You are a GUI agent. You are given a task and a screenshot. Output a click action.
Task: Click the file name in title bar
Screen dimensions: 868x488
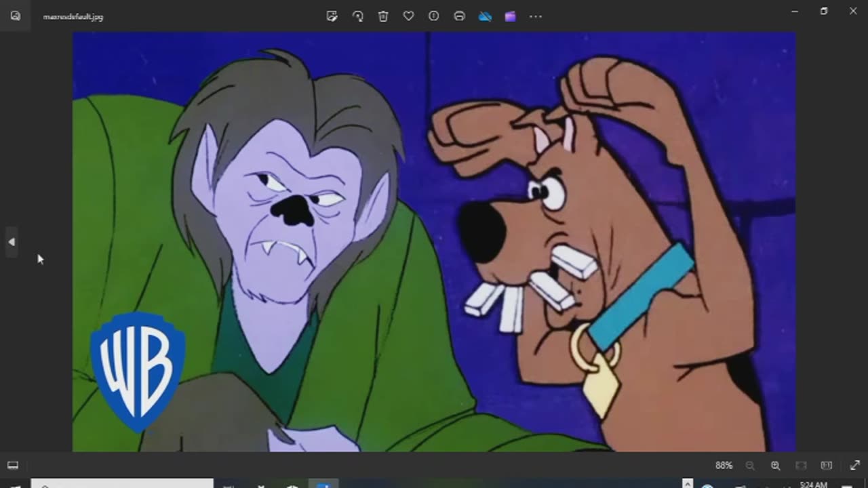coord(73,17)
